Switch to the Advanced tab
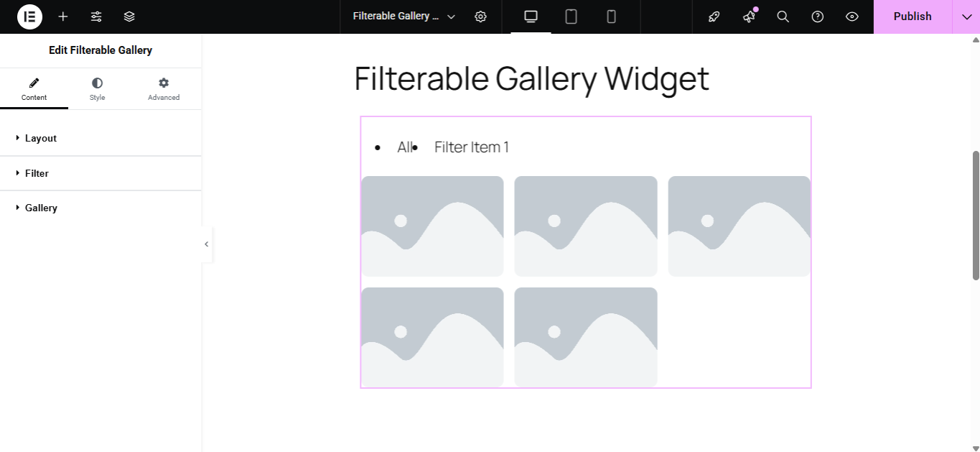This screenshot has height=452, width=980. click(164, 90)
